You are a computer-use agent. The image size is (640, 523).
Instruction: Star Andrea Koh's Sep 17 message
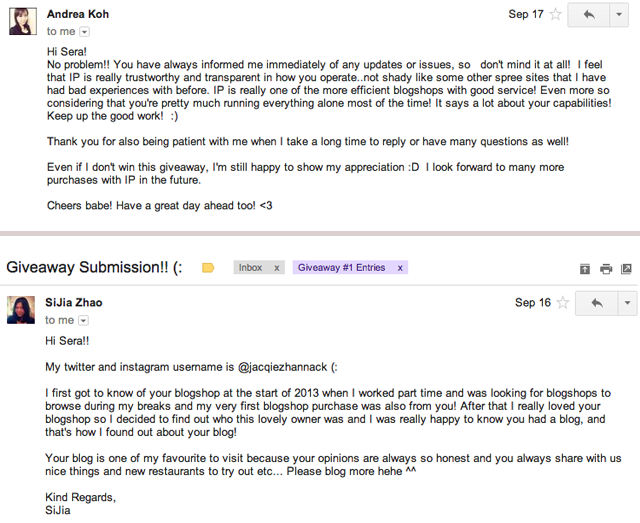pyautogui.click(x=556, y=15)
